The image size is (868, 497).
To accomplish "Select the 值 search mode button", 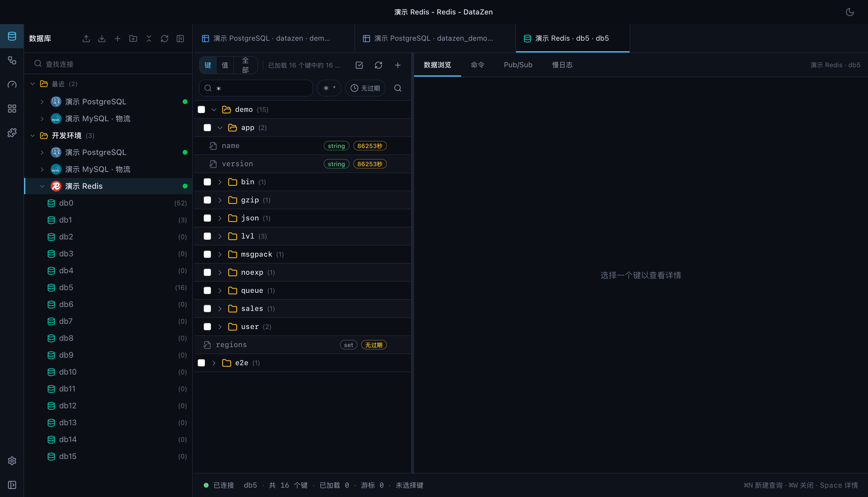I will point(225,65).
